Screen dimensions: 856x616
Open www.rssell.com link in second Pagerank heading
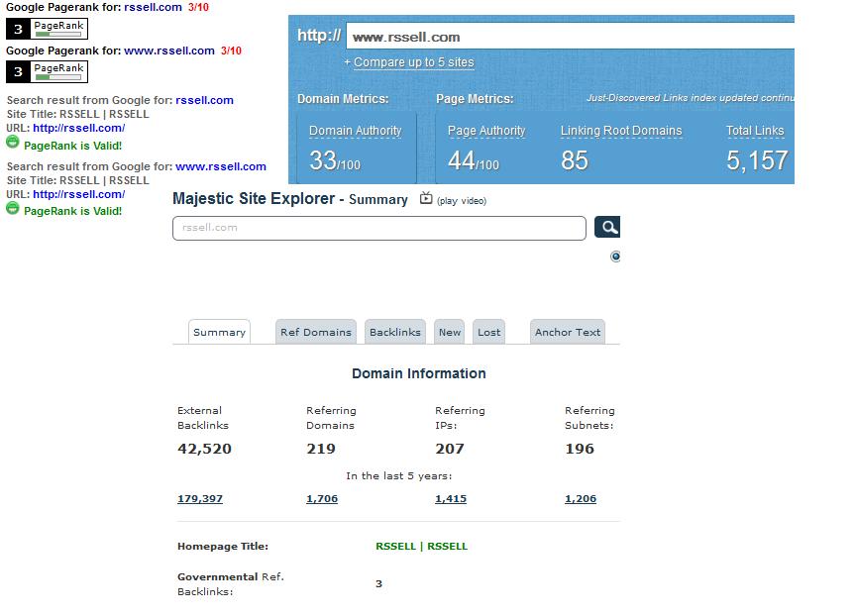coord(169,51)
